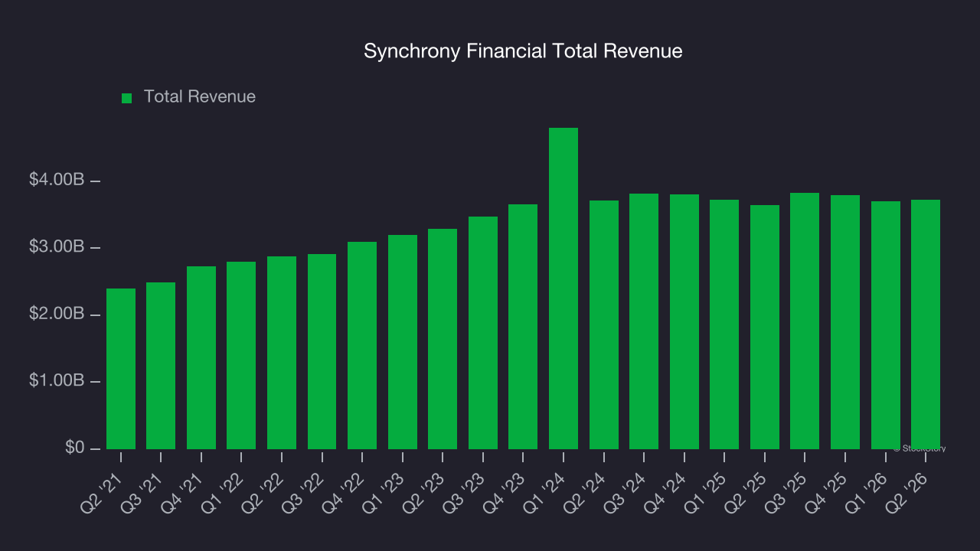Select the Q3 '25 revenue bar

coord(805,321)
